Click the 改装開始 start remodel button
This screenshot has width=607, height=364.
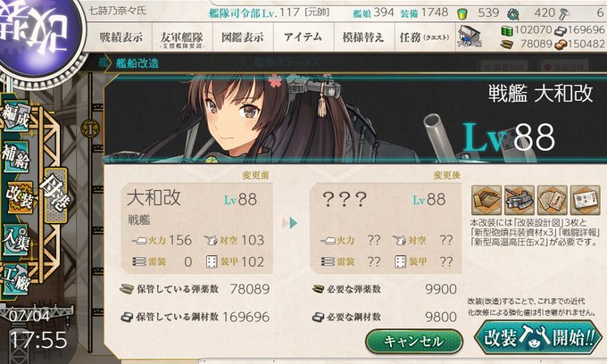538,338
